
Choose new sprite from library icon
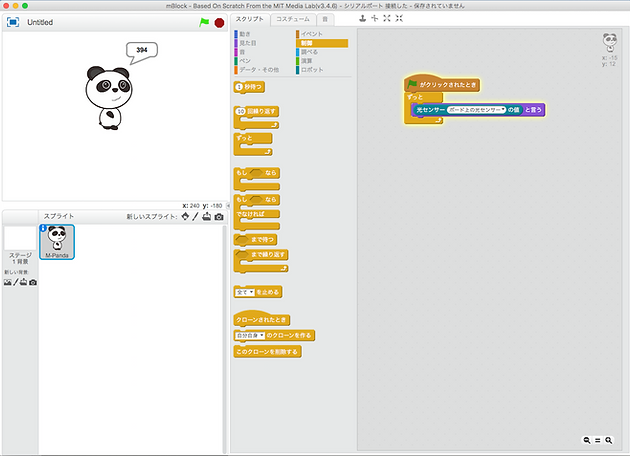185,217
